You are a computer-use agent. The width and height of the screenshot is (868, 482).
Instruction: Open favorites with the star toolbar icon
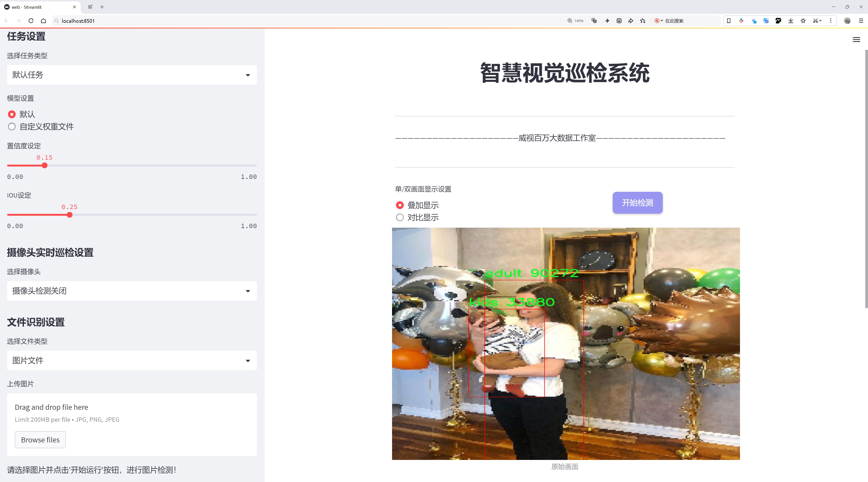click(803, 20)
